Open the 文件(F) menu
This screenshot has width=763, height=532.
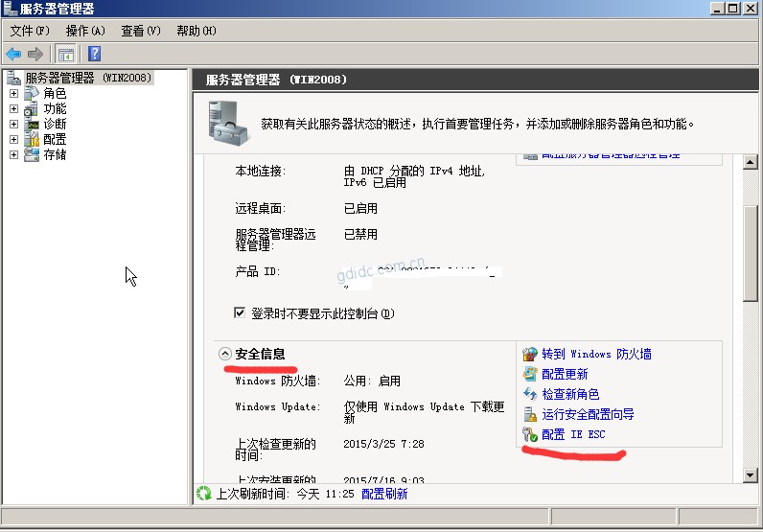pos(30,31)
